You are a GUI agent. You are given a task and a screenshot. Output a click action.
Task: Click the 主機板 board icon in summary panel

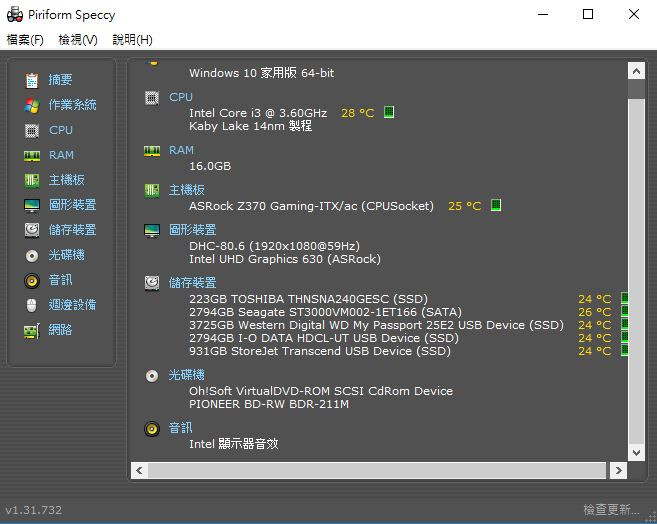click(x=152, y=191)
